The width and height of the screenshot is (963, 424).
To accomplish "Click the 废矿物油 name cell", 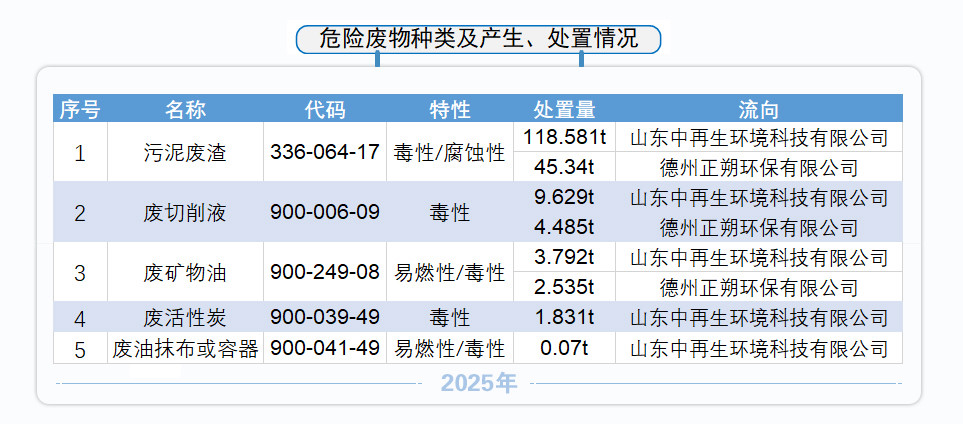I will (x=185, y=272).
